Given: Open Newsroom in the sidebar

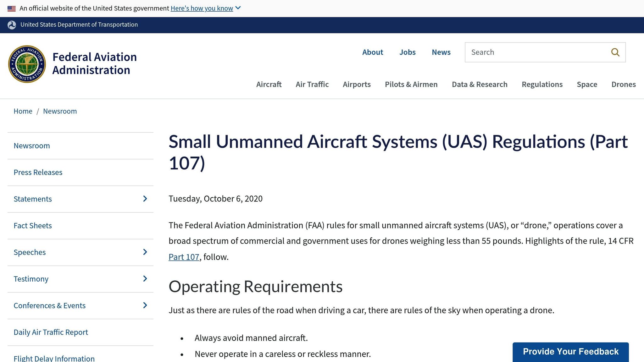Looking at the screenshot, I should click(x=32, y=146).
